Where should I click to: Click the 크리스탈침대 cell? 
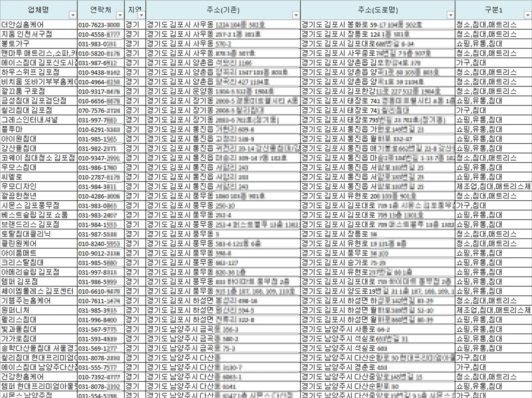click(x=39, y=262)
